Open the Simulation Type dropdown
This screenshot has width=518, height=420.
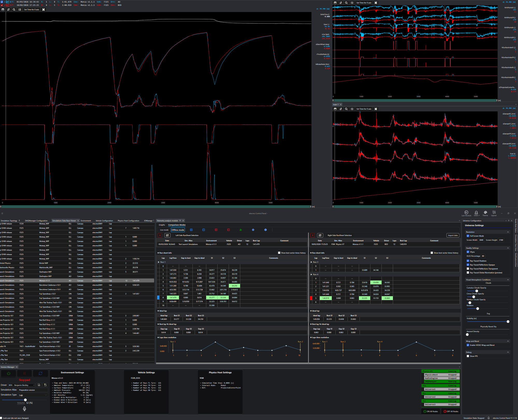(33, 395)
